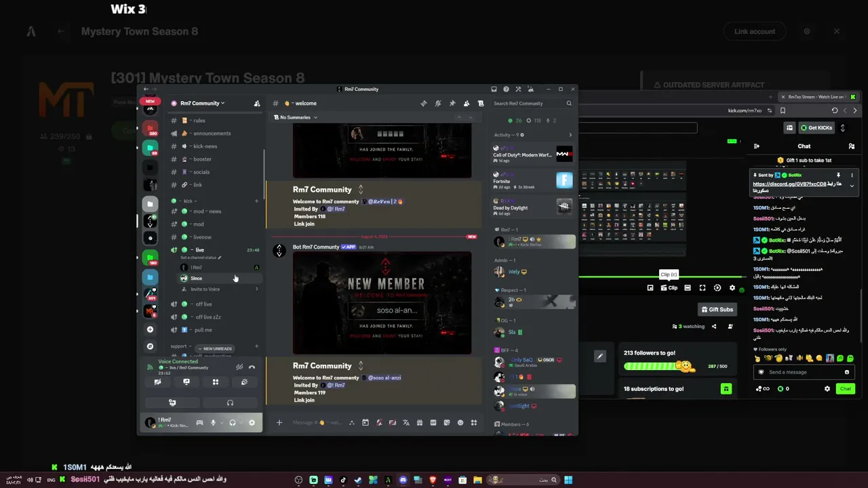The height and width of the screenshot is (488, 868).
Task: Expand the pinned message chevron in Kick chat
Action: click(x=852, y=185)
